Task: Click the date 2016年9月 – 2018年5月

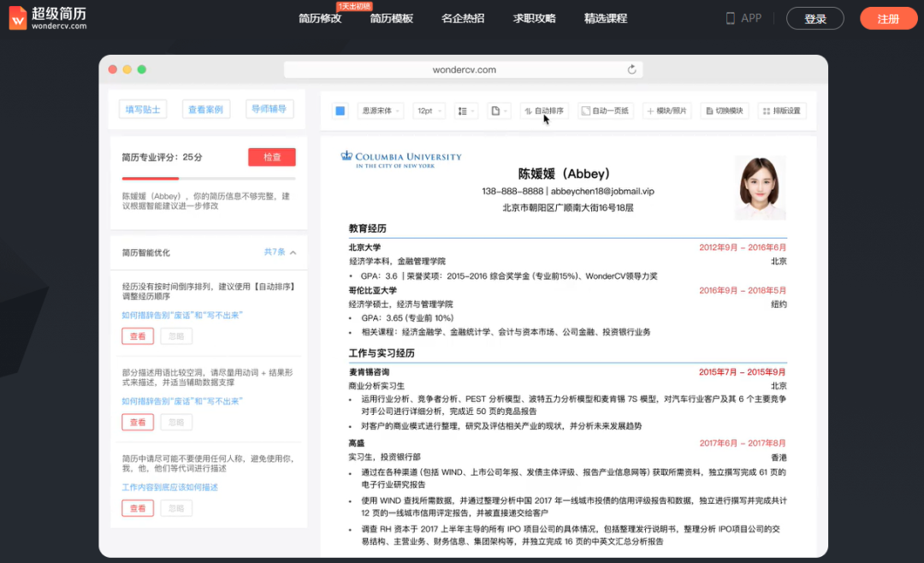Action: tap(743, 291)
